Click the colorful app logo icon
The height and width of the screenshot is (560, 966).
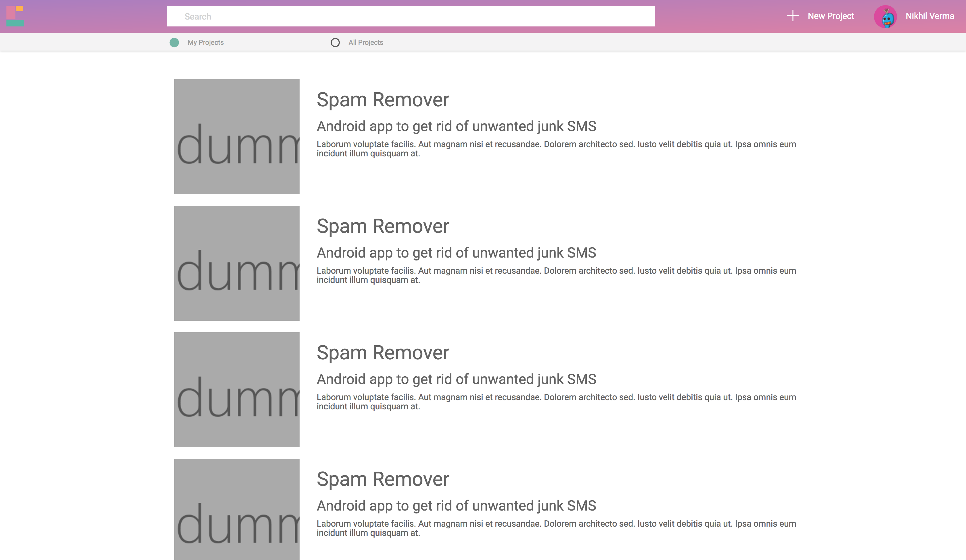[15, 16]
